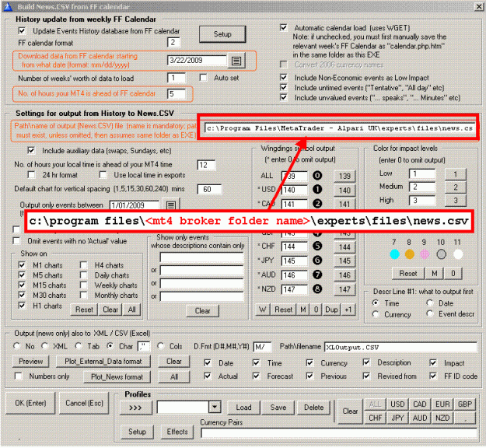Click the USD currency pair button
Image resolution: width=486 pixels, height=448 pixels.
[397, 404]
